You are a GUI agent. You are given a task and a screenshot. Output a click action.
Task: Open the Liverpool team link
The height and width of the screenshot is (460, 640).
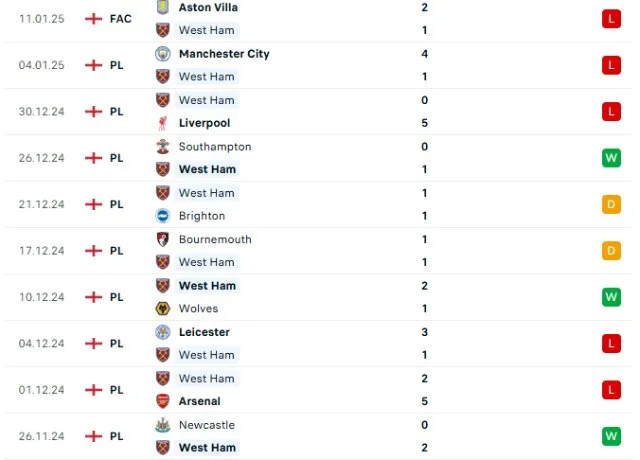pyautogui.click(x=204, y=123)
